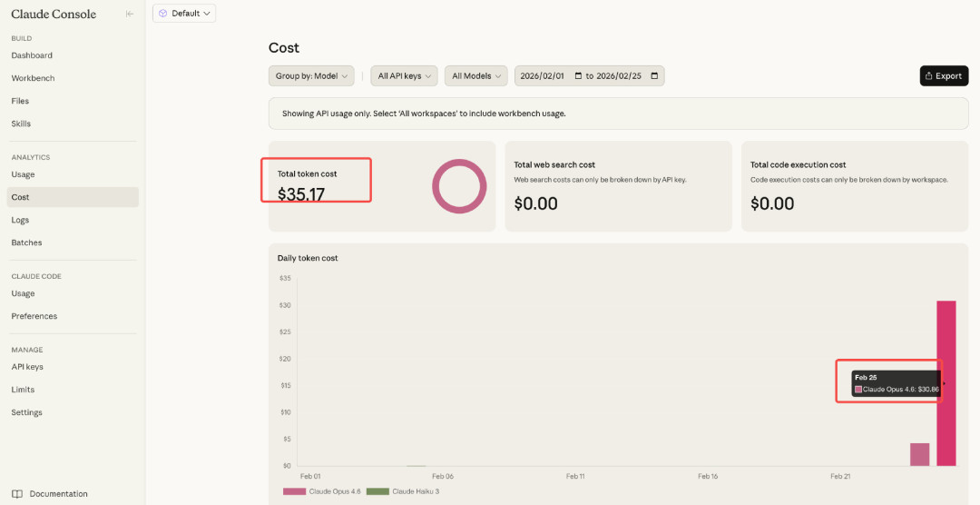980x505 pixels.
Task: Open the Default workspace dropdown
Action: click(184, 13)
